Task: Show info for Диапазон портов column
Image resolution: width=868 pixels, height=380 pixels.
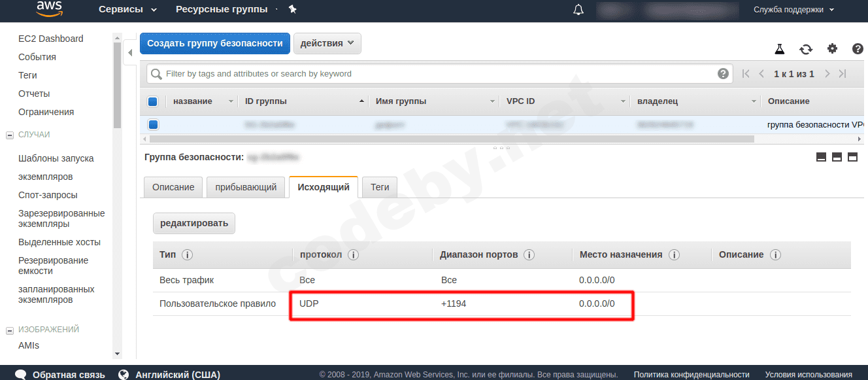Action: pyautogui.click(x=529, y=255)
